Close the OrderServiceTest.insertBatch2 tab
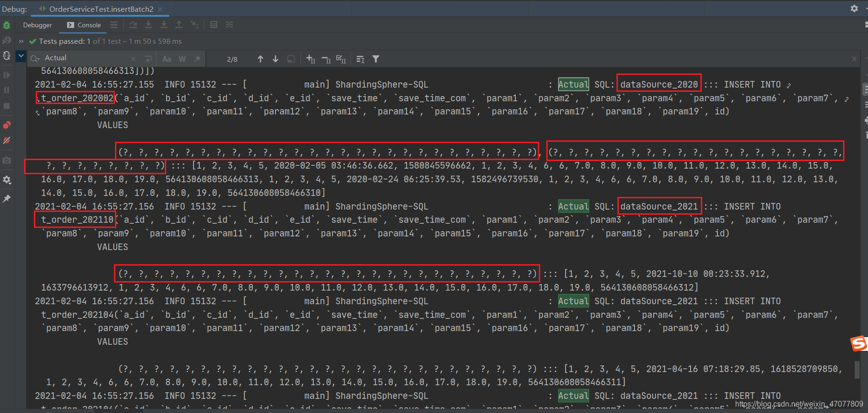Viewport: 868px width, 413px height. pos(160,9)
